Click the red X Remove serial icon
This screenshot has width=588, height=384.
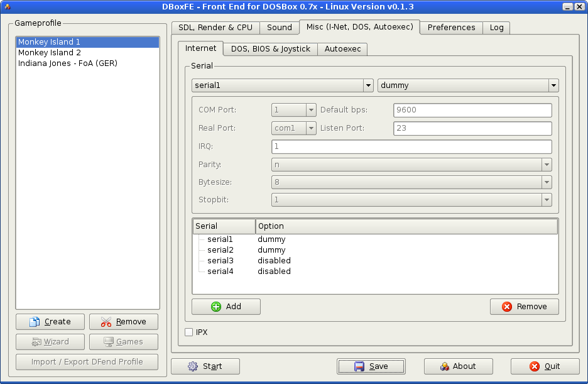507,307
